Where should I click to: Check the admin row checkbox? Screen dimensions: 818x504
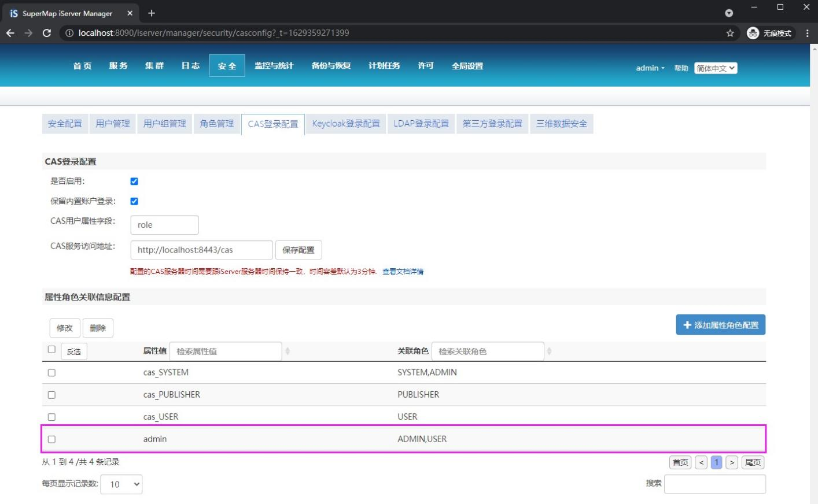(51, 439)
